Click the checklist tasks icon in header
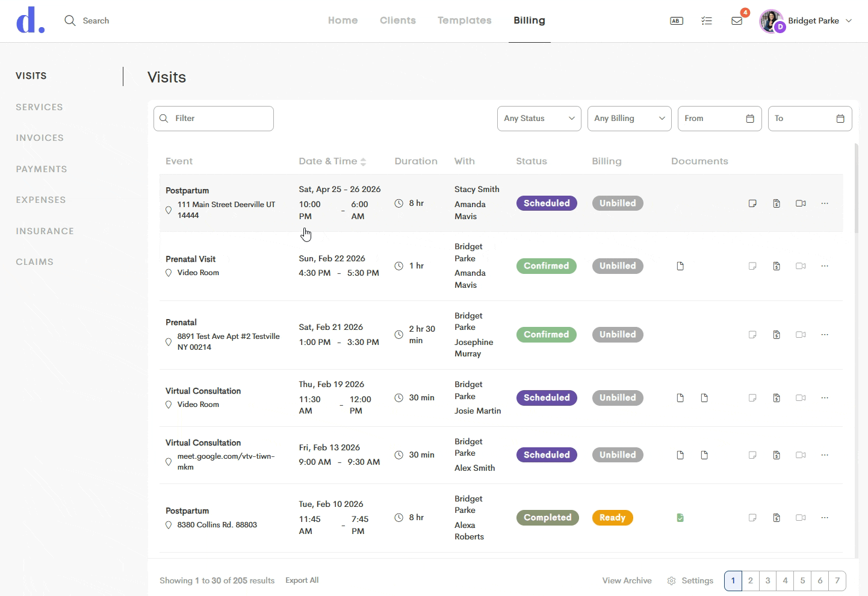 pos(707,20)
